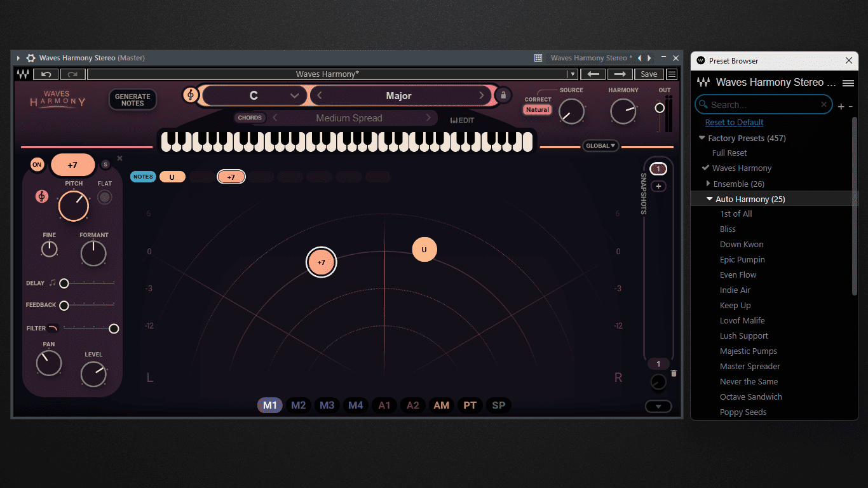Toggle the voice ON button

click(37, 165)
